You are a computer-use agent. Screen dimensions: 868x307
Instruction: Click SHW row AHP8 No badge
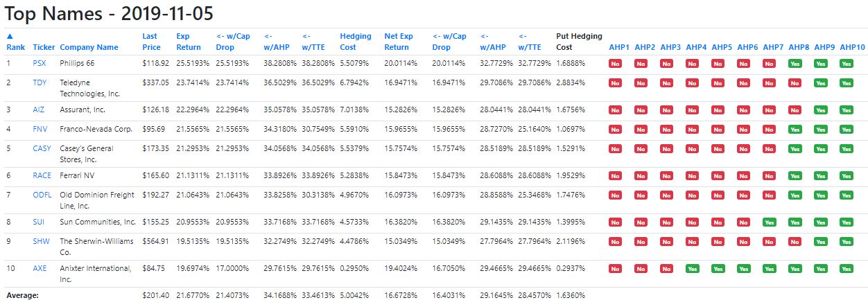coord(795,242)
